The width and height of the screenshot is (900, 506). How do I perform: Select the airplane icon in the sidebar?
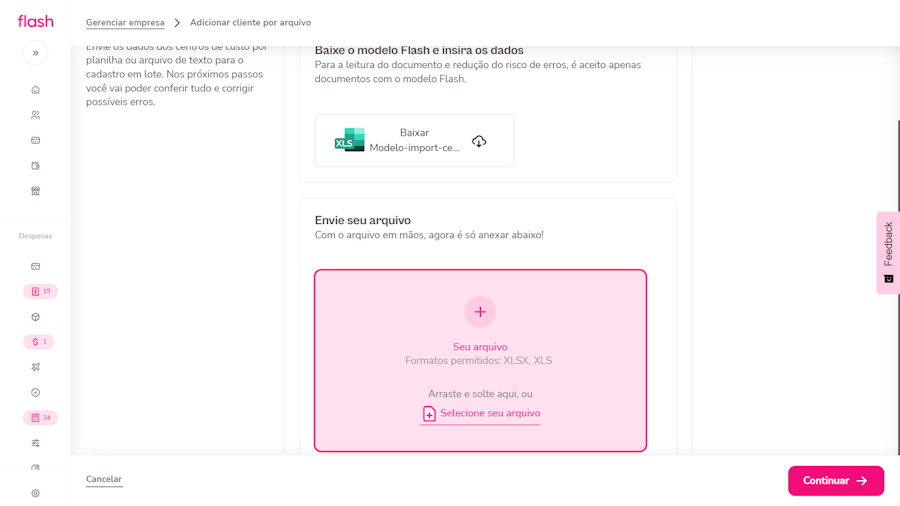click(35, 367)
